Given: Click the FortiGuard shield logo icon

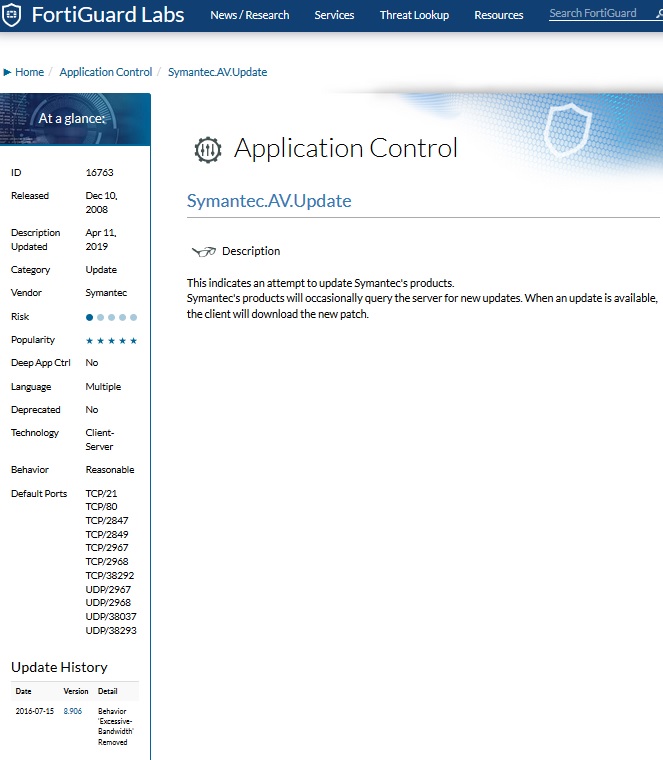Looking at the screenshot, I should pyautogui.click(x=11, y=15).
